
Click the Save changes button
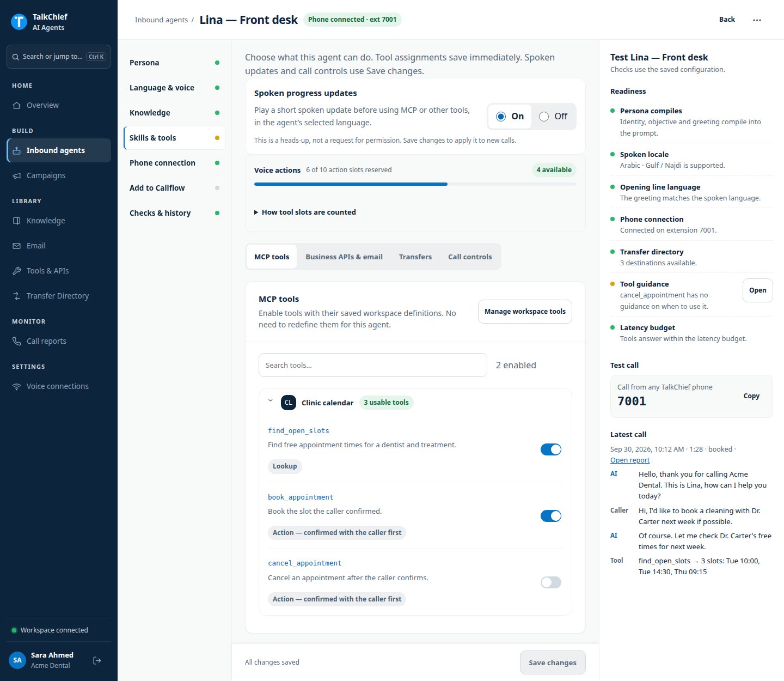click(553, 662)
